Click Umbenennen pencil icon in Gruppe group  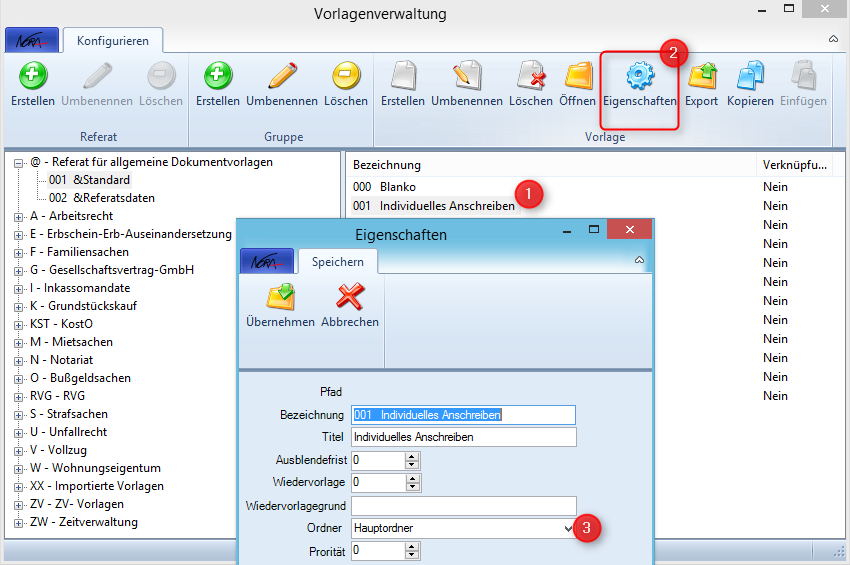(281, 77)
